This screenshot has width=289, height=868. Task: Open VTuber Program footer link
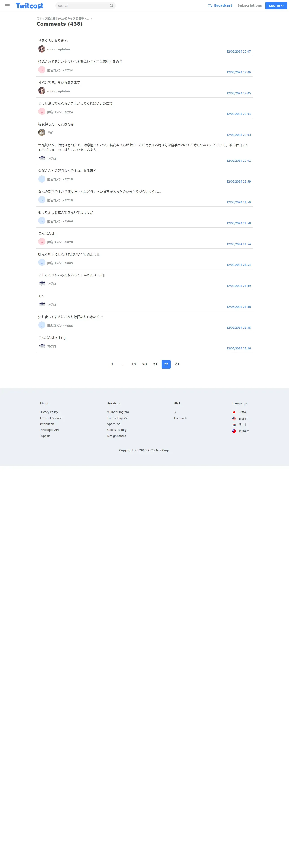pyautogui.click(x=118, y=412)
